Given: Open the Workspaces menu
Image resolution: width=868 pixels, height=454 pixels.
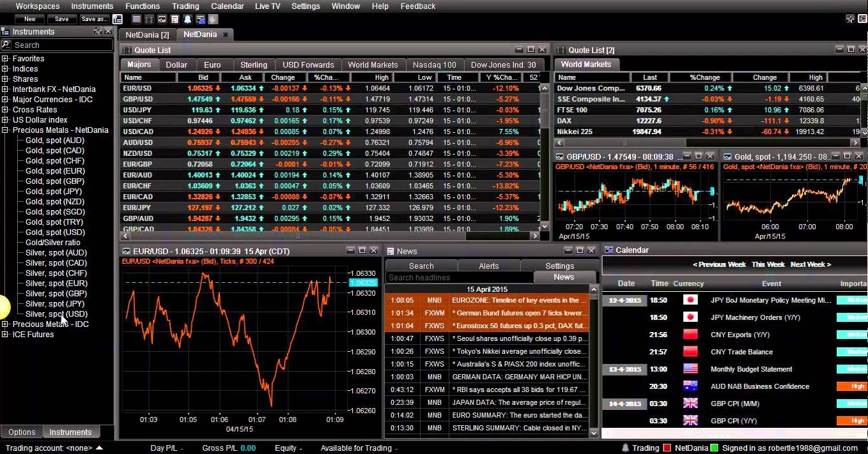Looking at the screenshot, I should tap(38, 6).
